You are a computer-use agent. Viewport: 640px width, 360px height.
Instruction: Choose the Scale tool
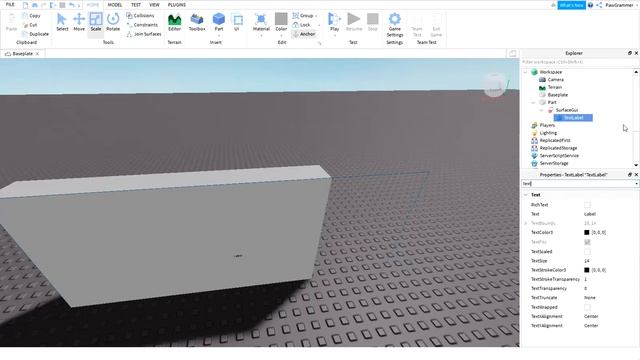pos(96,22)
